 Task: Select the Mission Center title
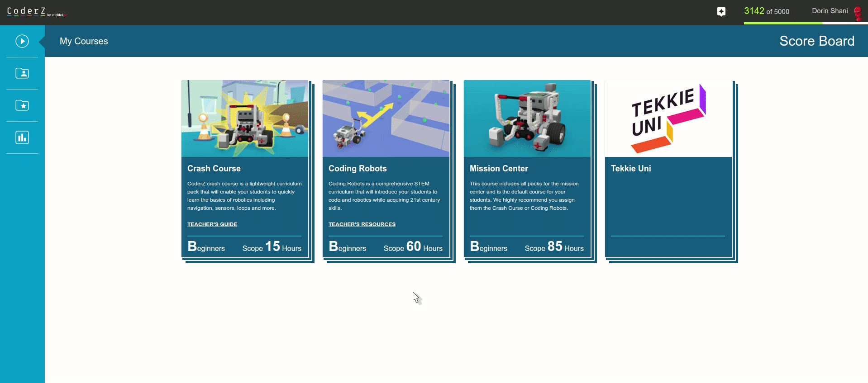pos(499,168)
